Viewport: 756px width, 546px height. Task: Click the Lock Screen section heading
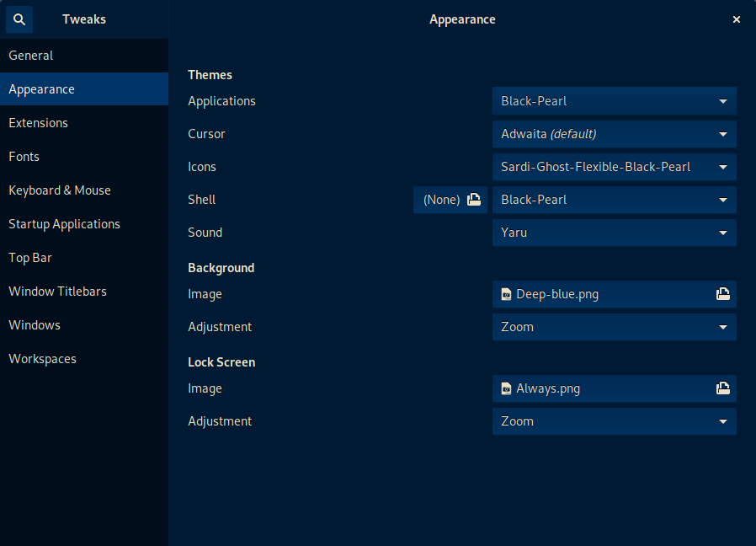(x=221, y=362)
